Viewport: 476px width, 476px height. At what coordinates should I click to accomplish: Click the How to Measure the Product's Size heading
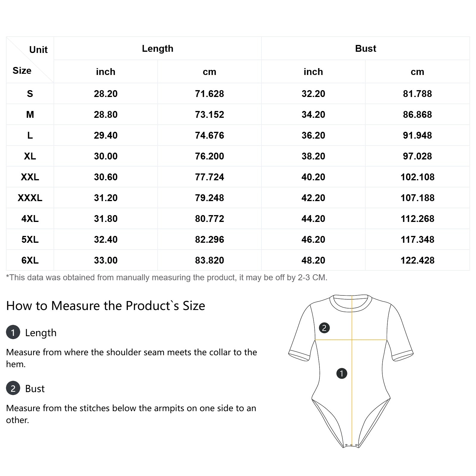coord(106,306)
